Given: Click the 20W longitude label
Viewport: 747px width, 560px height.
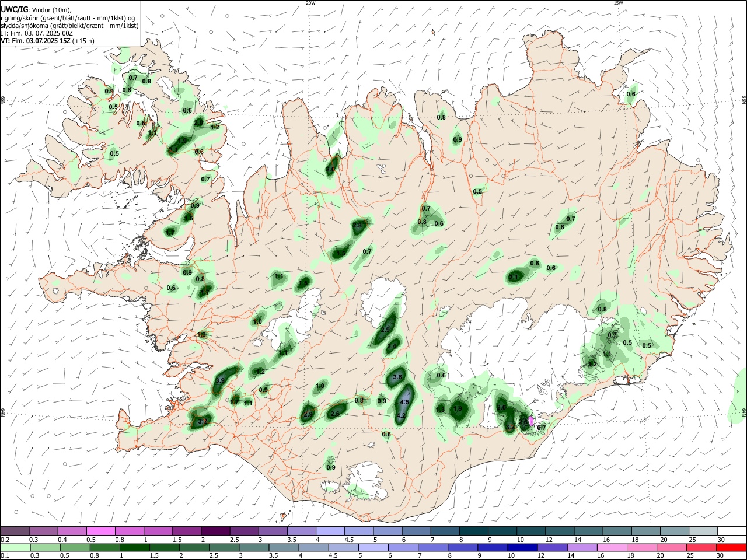Looking at the screenshot, I should point(311,3).
